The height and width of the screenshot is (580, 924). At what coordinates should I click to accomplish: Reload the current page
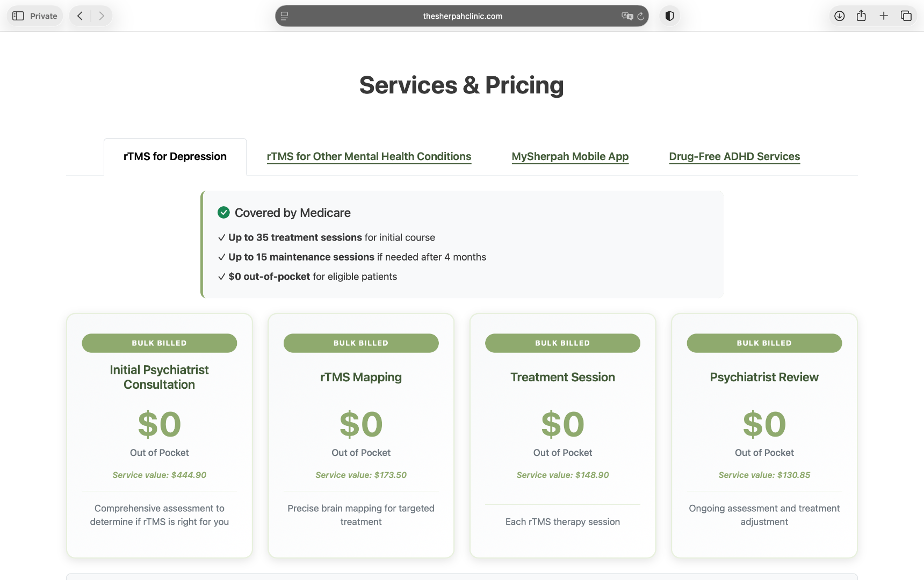tap(641, 16)
